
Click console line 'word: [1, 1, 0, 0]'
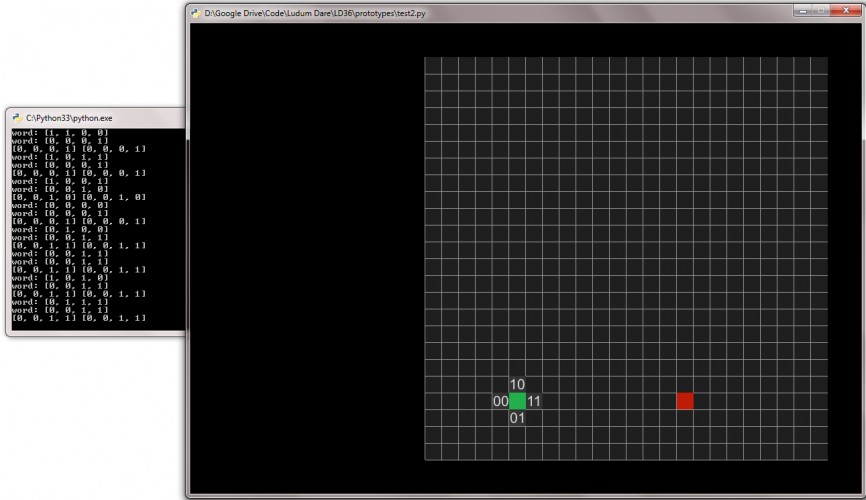[x=60, y=133]
